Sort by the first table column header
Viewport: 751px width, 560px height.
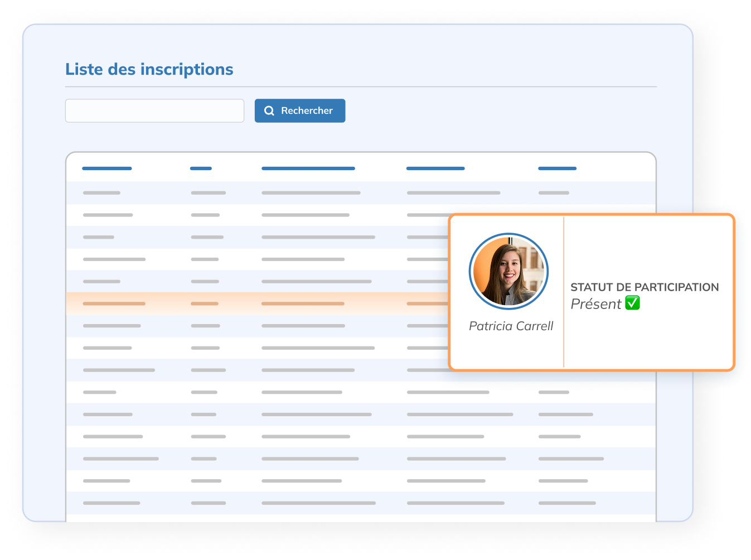click(107, 168)
